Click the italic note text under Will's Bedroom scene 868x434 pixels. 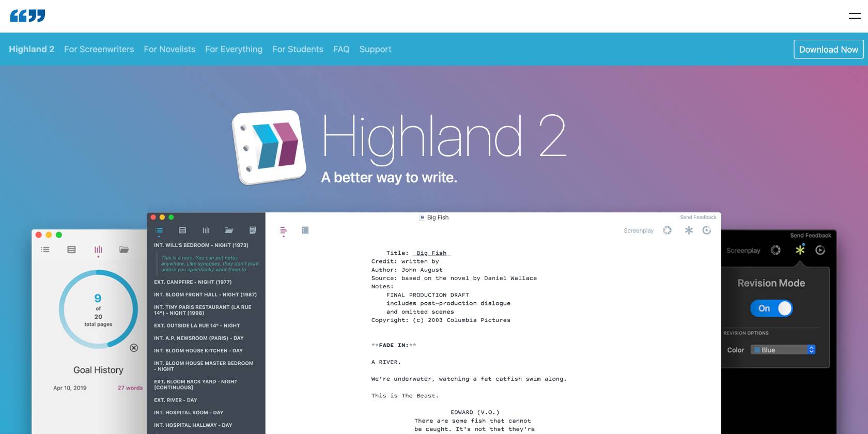click(210, 263)
